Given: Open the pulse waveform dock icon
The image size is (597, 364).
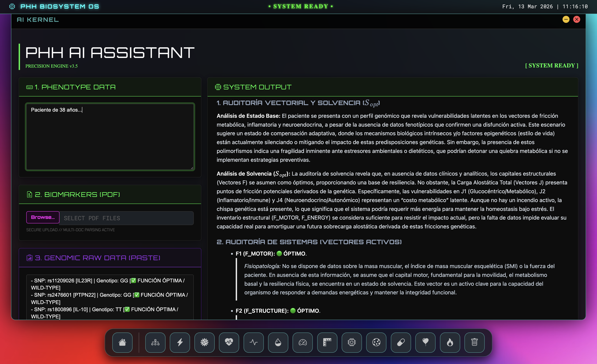Looking at the screenshot, I should pyautogui.click(x=253, y=342).
